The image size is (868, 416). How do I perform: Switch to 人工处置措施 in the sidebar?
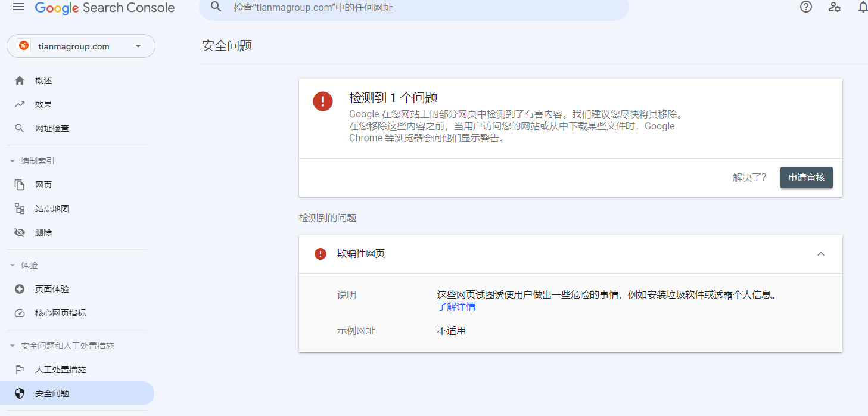tap(60, 369)
